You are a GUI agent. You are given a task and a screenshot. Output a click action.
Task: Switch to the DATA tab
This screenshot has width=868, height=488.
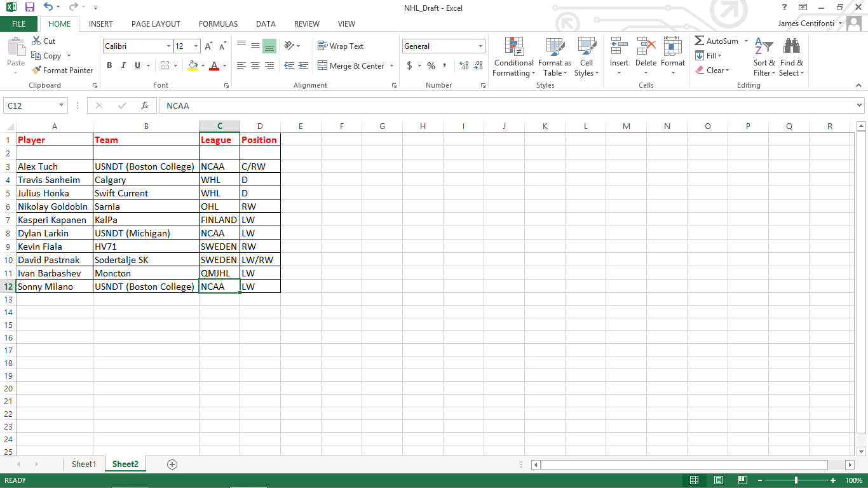coord(266,24)
